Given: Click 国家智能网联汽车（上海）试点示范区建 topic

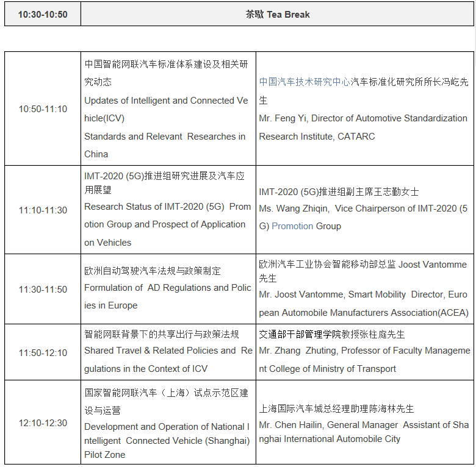Looking at the screenshot, I should click(x=166, y=393).
